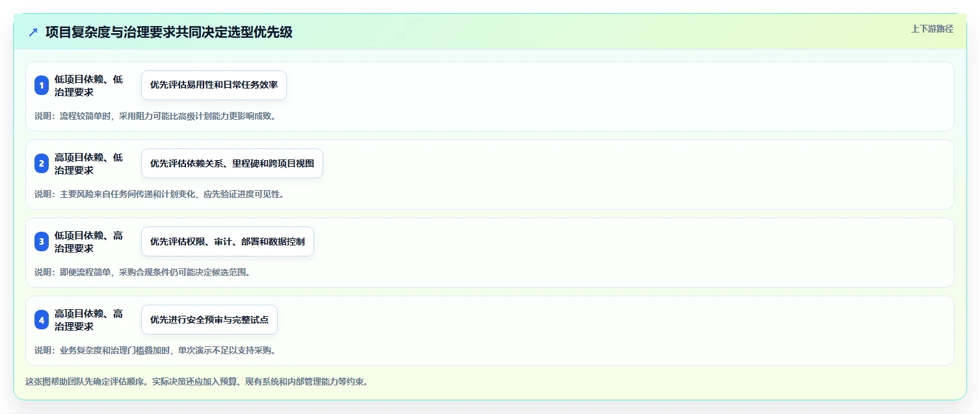Click the 高项目依赖、低治理要求 label

(89, 163)
